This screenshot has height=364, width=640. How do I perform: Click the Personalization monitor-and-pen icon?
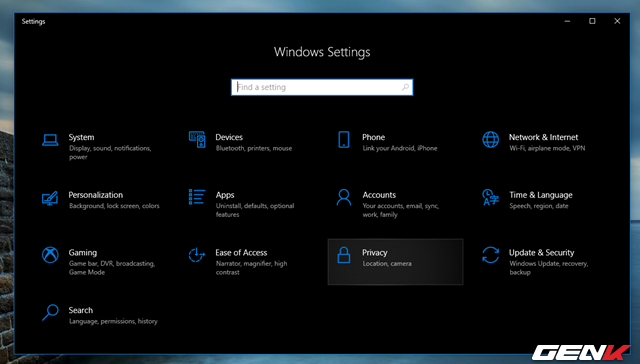coord(50,198)
